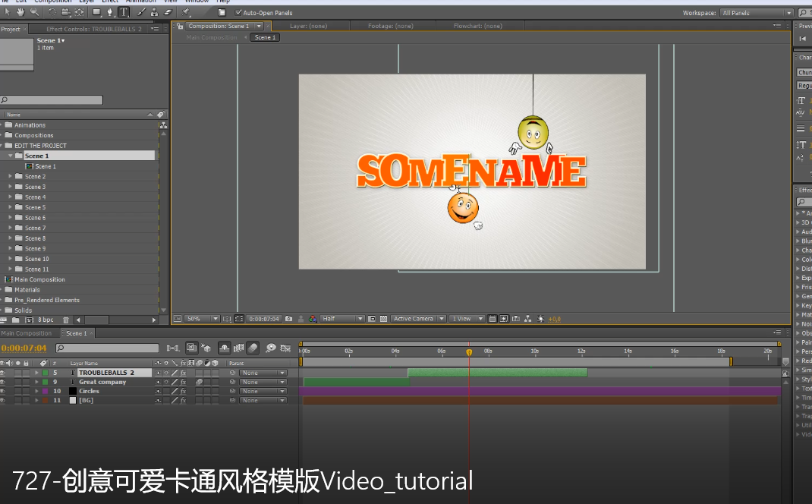
Task: Select the Horizontal Type tool
Action: pyautogui.click(x=124, y=12)
